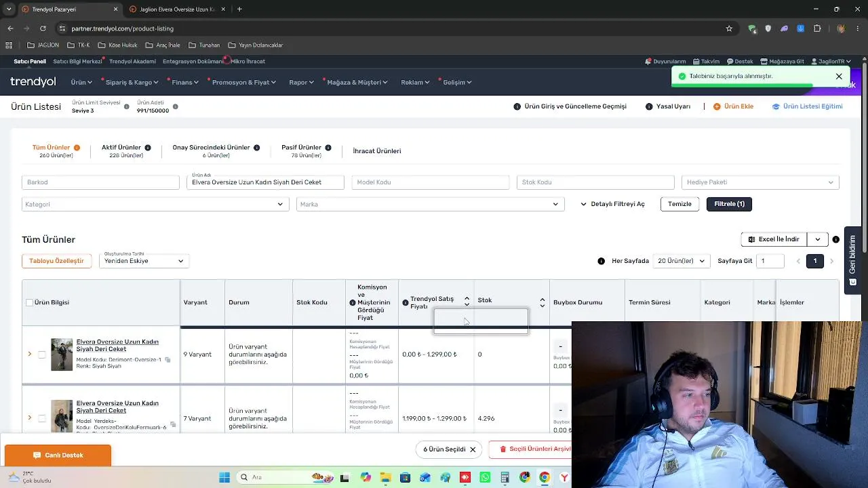Image resolution: width=868 pixels, height=488 pixels.
Task: Open the Duyurularım announcements icon
Action: pyautogui.click(x=648, y=61)
